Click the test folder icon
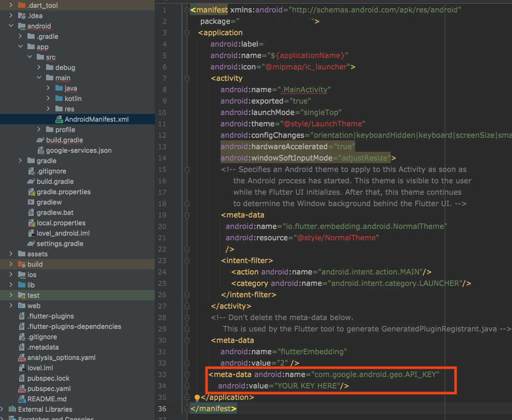Screen dimensions: 512x420 (x=22, y=295)
